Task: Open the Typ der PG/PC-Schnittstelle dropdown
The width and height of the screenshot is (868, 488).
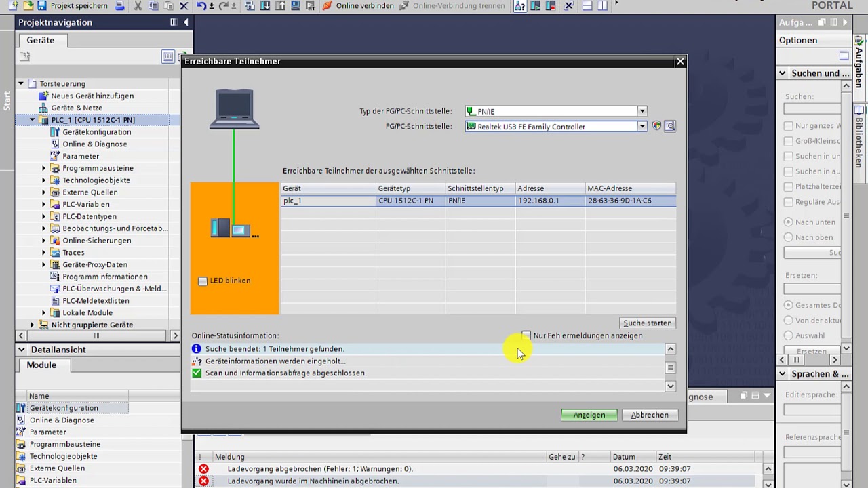Action: tap(642, 111)
